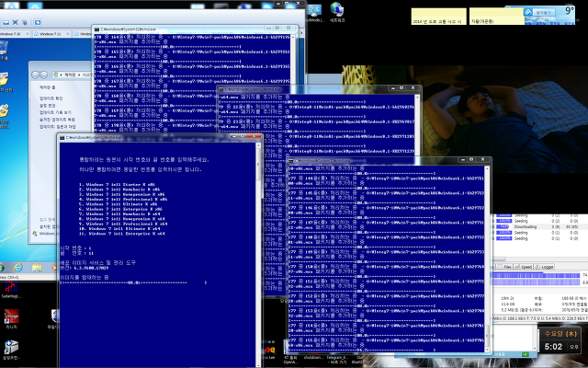Click the cmd icon in the front console title bar
The width and height of the screenshot is (588, 368).
click(62, 138)
